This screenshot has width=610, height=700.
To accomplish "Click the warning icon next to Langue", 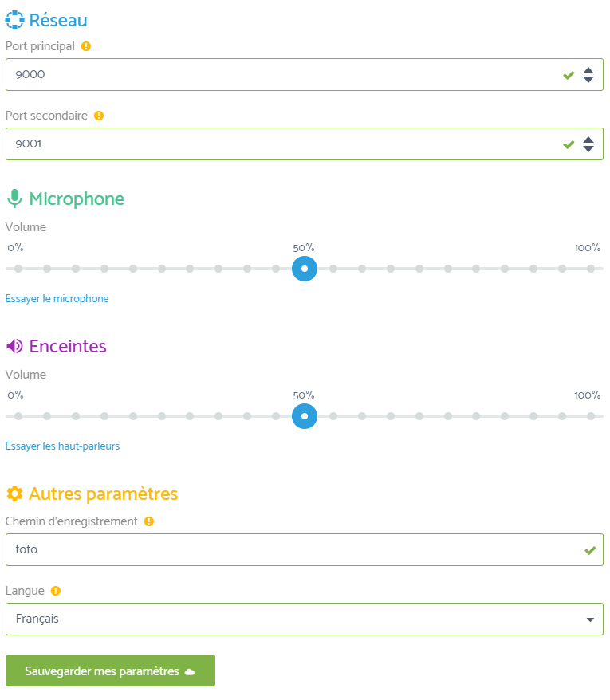I will tap(55, 591).
